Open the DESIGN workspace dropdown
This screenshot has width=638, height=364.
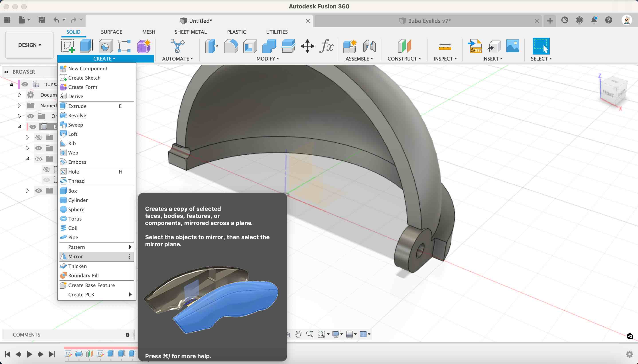(30, 45)
